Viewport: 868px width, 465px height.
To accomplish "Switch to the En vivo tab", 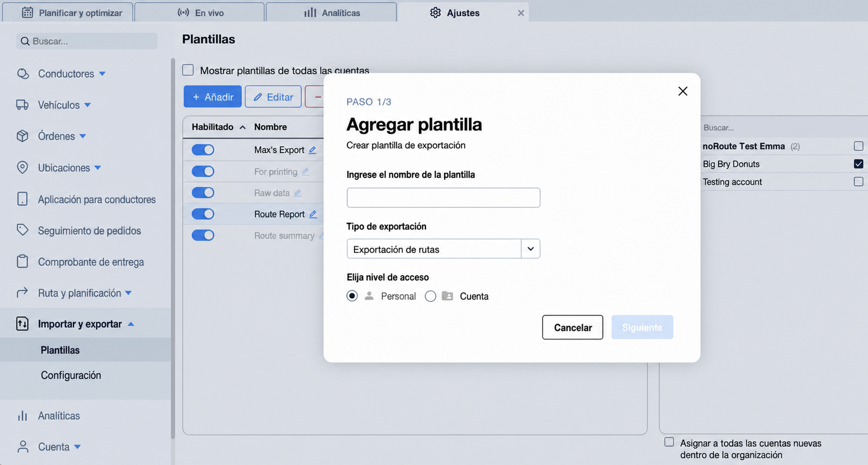I will (200, 12).
